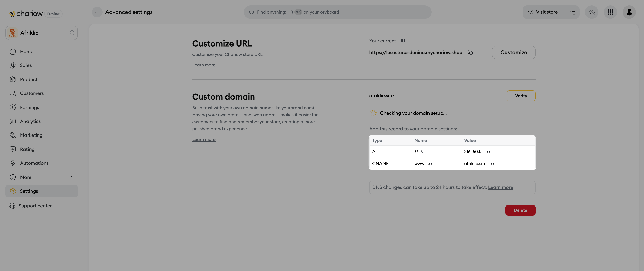Click the red Delete button
This screenshot has width=644, height=271.
520,210
